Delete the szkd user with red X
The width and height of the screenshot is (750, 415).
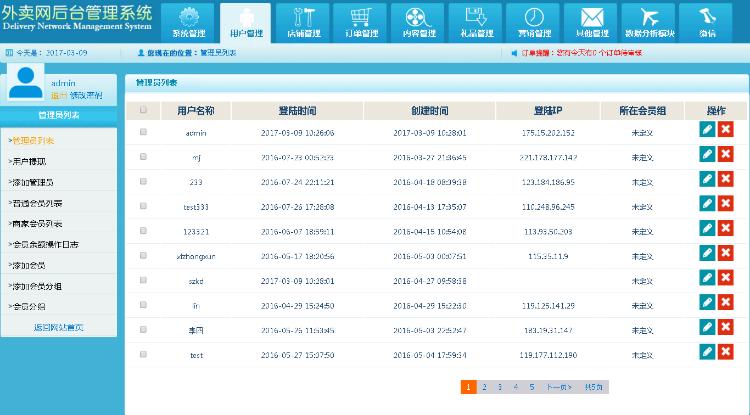(726, 277)
